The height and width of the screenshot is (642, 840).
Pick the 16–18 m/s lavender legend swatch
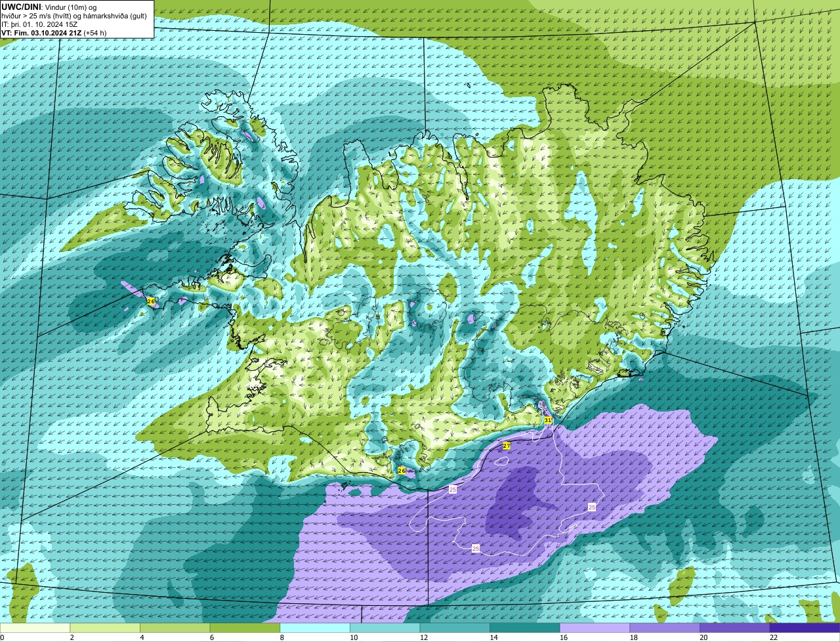(x=595, y=628)
